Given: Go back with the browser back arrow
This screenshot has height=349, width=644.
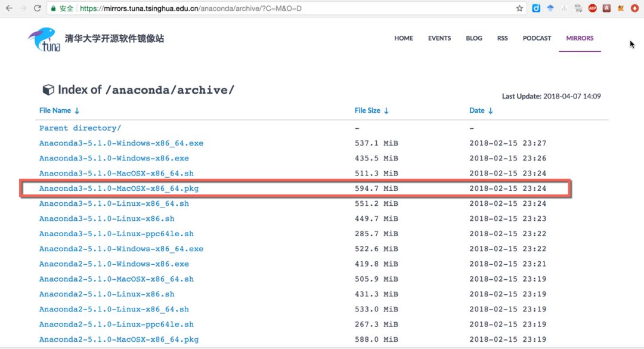Looking at the screenshot, I should point(9,8).
